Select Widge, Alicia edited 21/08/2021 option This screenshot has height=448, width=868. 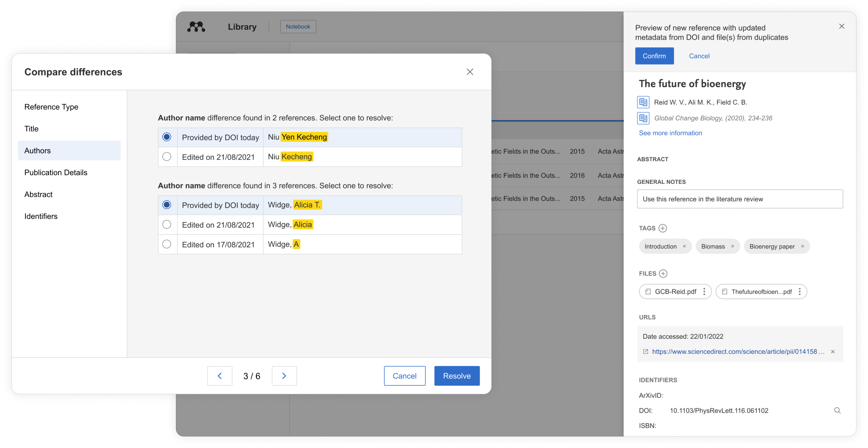point(167,224)
